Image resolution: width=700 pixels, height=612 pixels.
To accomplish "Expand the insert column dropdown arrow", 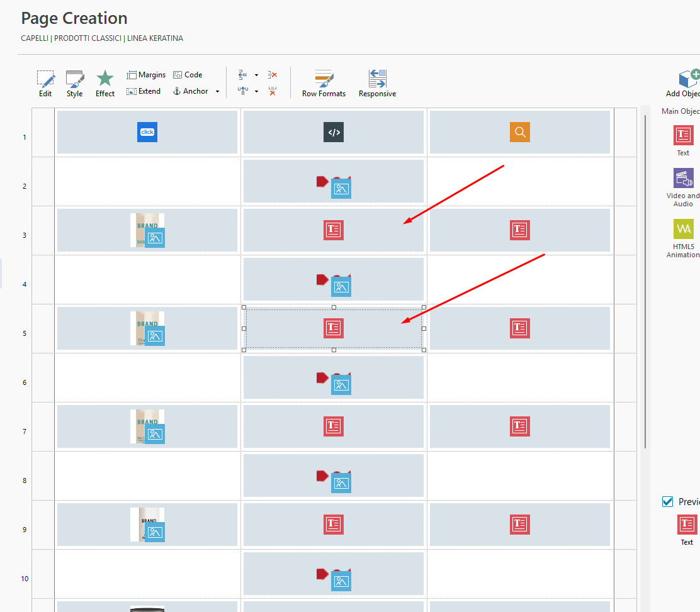I will pos(256,91).
